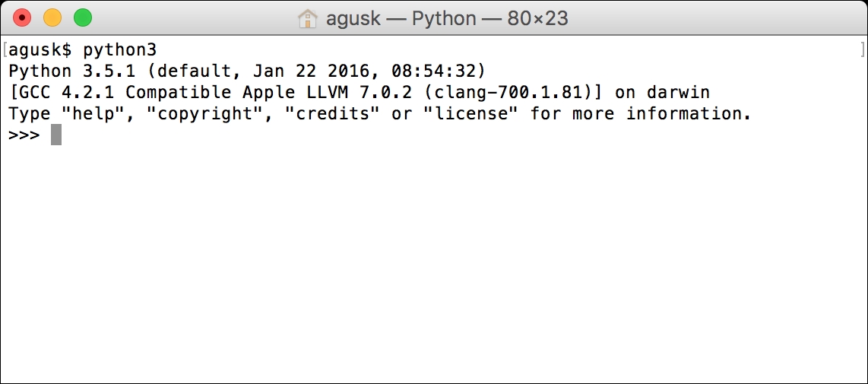
Task: Zoom the window with green button
Action: coord(83,17)
